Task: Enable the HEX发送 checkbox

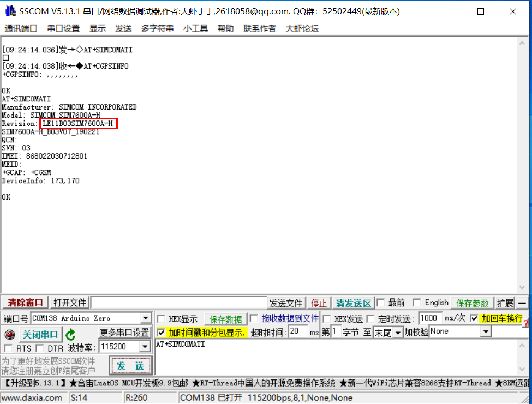Action: coord(327,319)
